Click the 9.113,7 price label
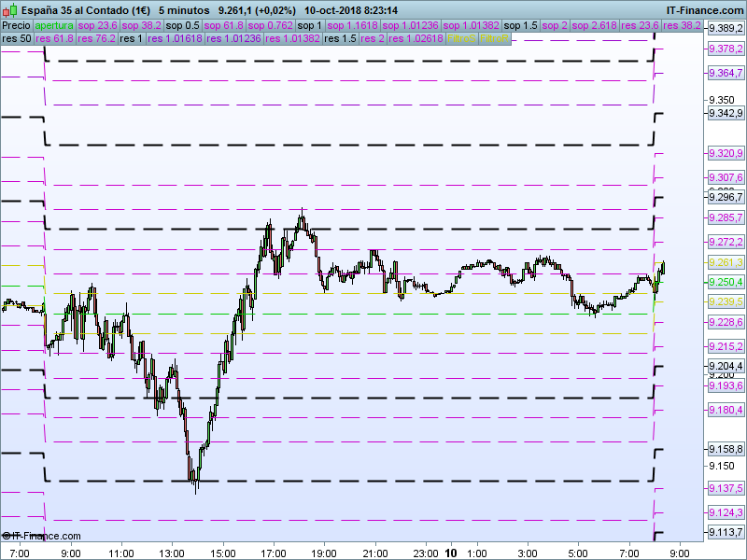Viewport: 747px width, 560px height. 726,532
